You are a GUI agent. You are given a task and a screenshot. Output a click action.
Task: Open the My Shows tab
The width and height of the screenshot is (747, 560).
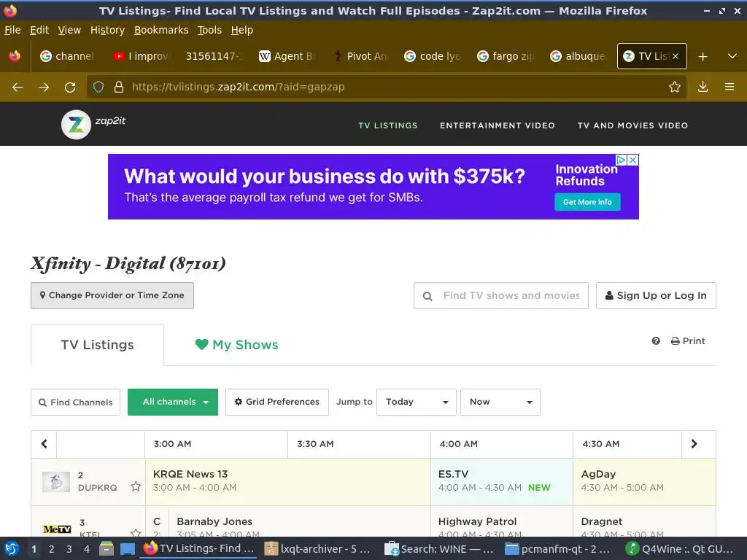click(x=237, y=345)
